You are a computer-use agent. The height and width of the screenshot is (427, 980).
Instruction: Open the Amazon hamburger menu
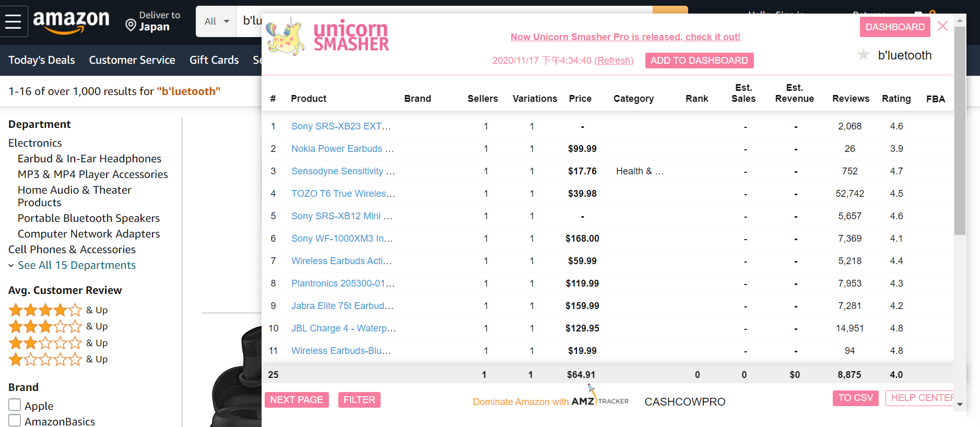(13, 22)
